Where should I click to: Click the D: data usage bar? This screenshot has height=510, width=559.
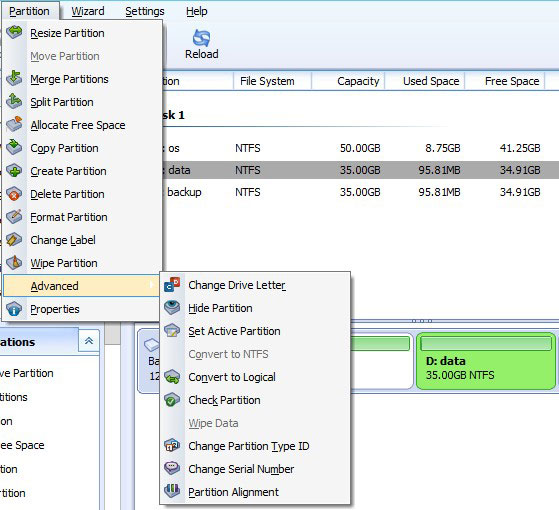tap(486, 344)
